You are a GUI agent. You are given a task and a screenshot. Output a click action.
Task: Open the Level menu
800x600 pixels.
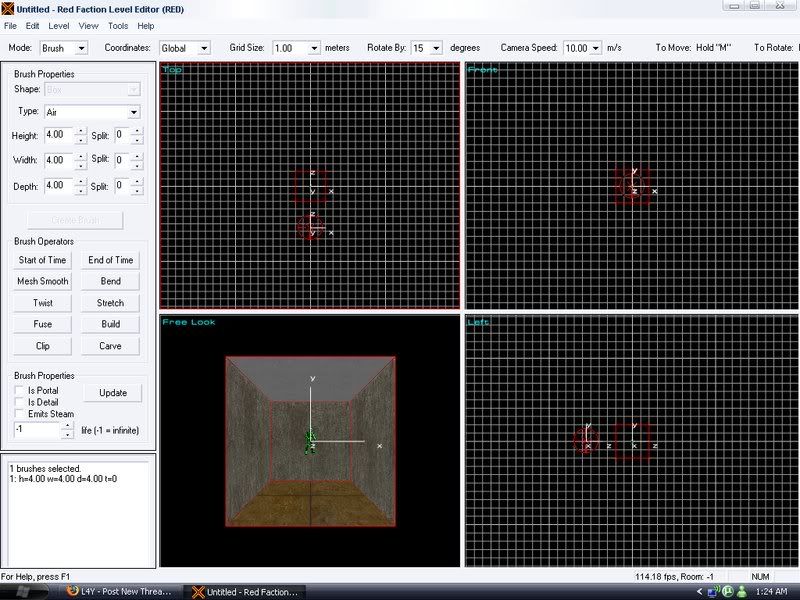point(59,26)
